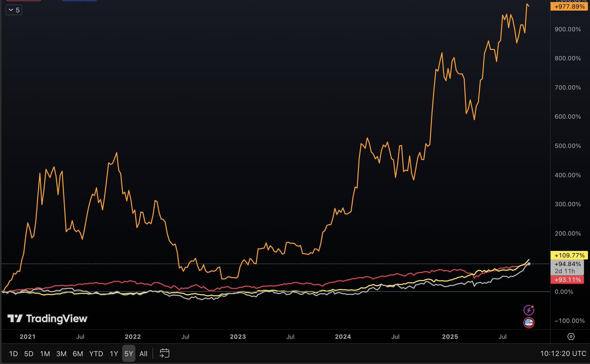Viewport: 590px width, 364px height.
Task: Select the 3M time range
Action: pos(61,354)
